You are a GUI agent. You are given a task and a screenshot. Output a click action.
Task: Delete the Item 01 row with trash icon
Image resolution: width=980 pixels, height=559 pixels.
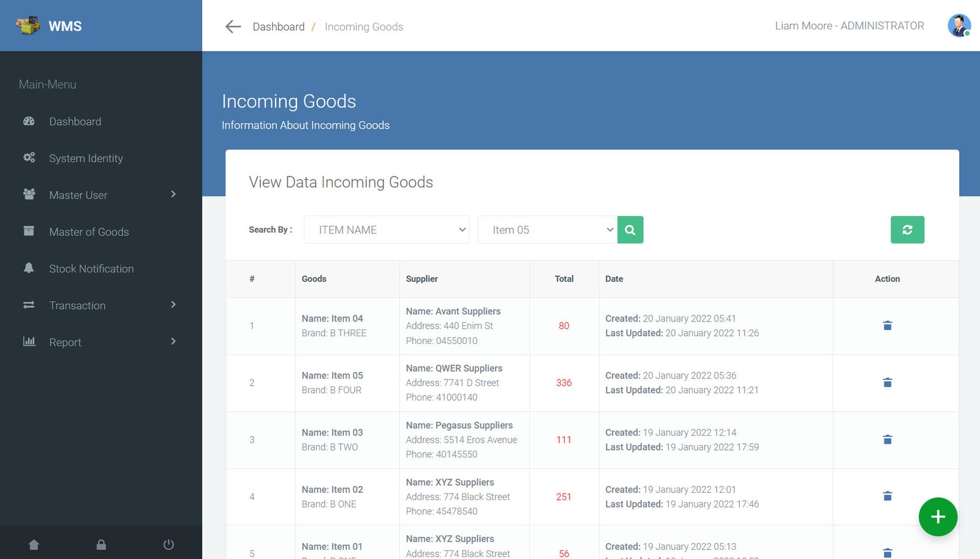coord(888,553)
